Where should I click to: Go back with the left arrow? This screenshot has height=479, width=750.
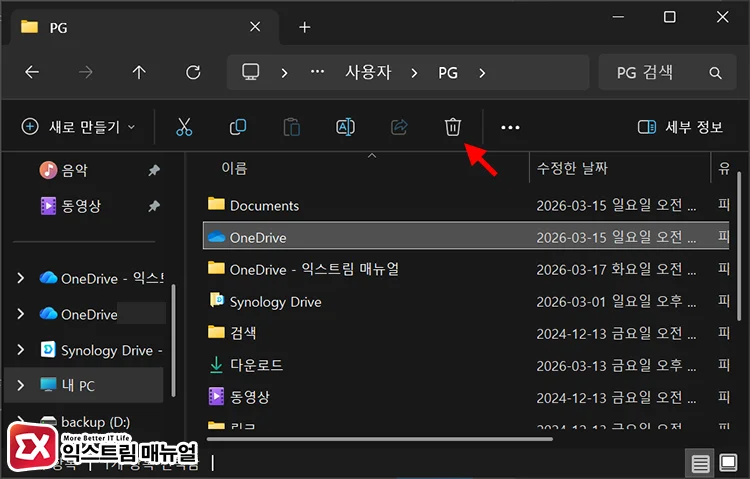pos(32,73)
